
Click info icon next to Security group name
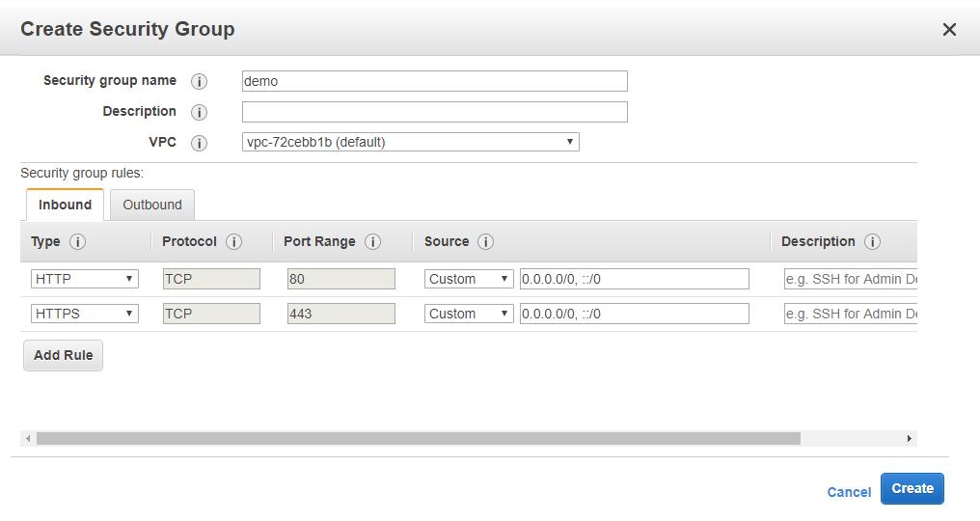[x=200, y=82]
